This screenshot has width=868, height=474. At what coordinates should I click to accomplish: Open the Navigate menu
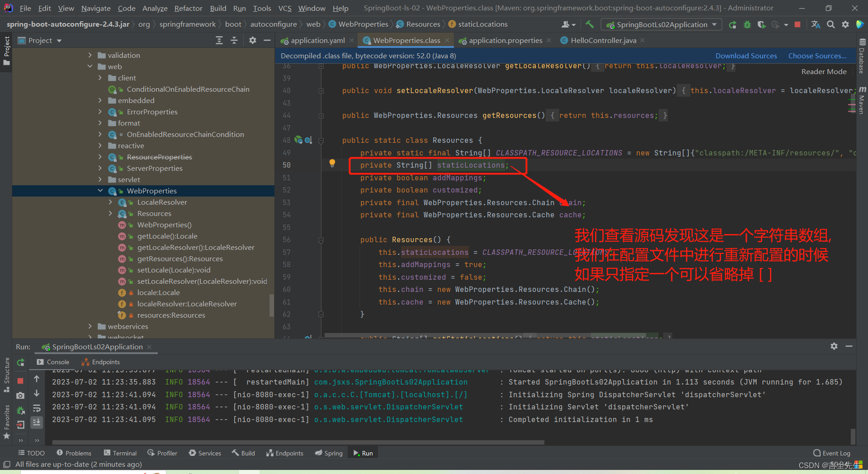pos(96,8)
